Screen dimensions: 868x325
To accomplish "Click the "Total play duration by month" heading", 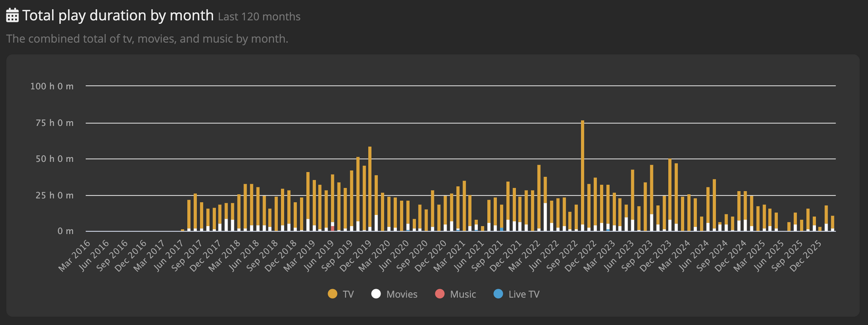I will (118, 15).
